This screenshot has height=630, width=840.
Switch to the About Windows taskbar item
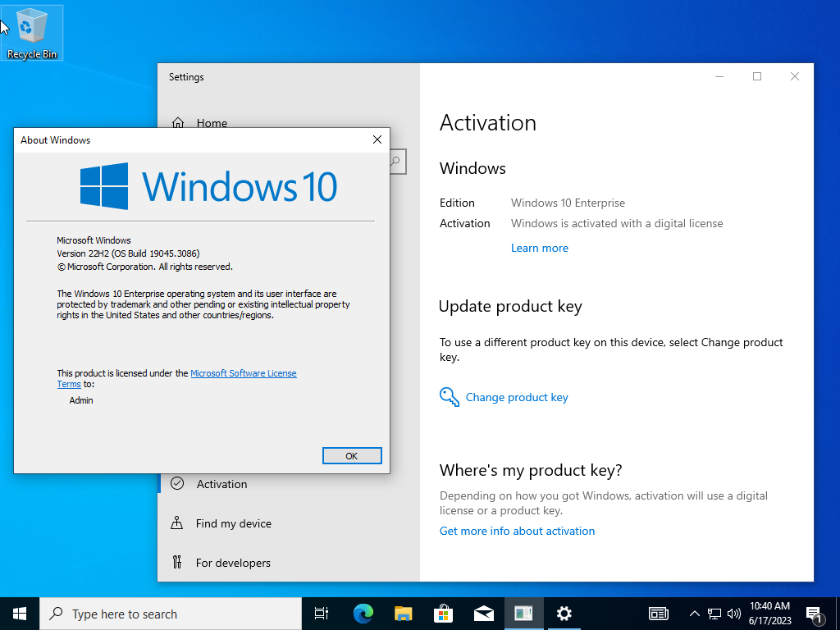[524, 614]
